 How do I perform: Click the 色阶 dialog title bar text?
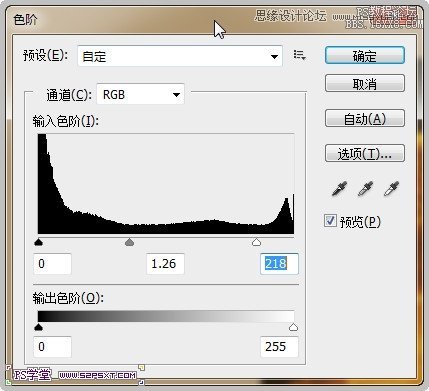pyautogui.click(x=25, y=19)
